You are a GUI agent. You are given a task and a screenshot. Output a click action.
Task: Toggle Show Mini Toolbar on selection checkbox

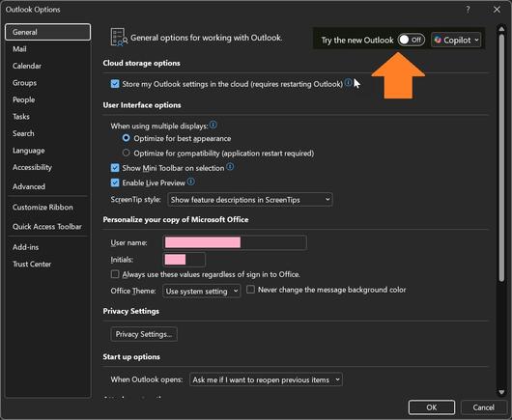pyautogui.click(x=115, y=168)
